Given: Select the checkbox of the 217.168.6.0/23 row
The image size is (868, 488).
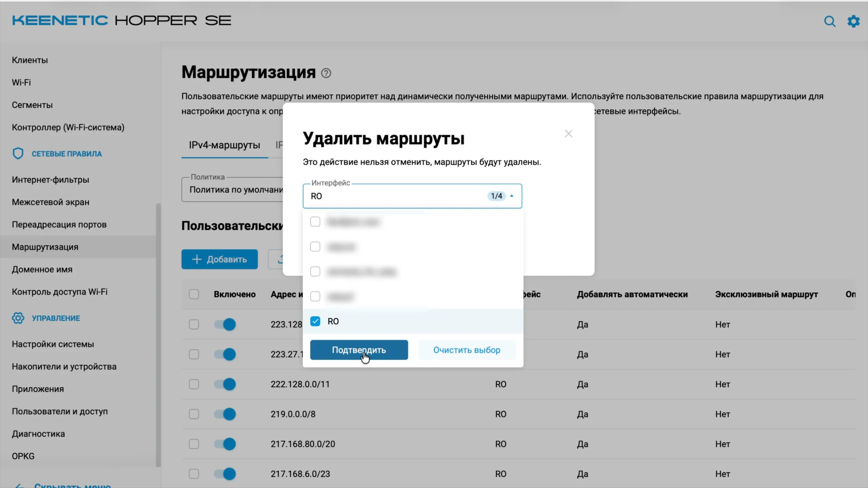Looking at the screenshot, I should point(194,474).
